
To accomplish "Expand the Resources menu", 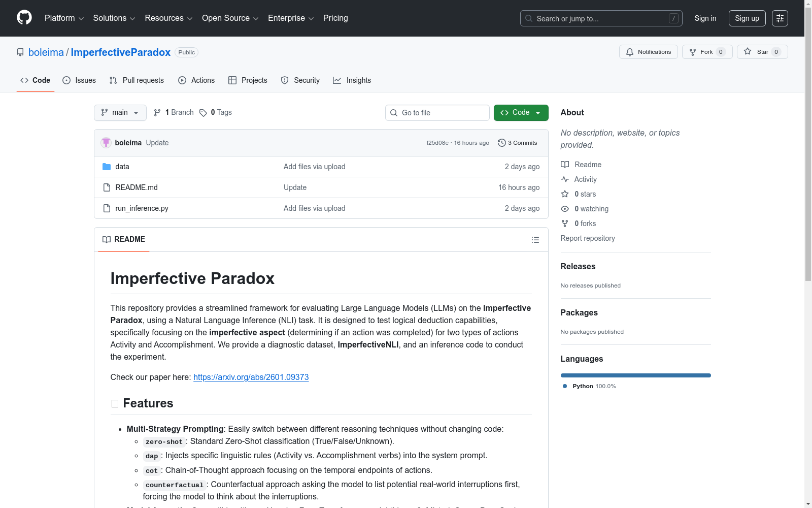I will (168, 18).
